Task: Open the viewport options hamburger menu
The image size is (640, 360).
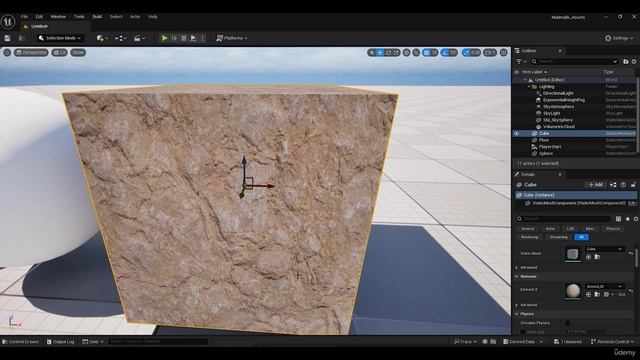Action: pyautogui.click(x=7, y=52)
